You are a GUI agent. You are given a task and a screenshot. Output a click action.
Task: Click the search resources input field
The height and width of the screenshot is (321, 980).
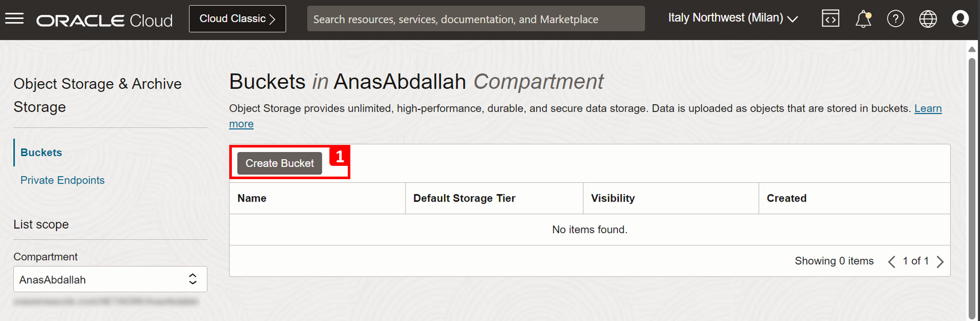[x=475, y=19]
